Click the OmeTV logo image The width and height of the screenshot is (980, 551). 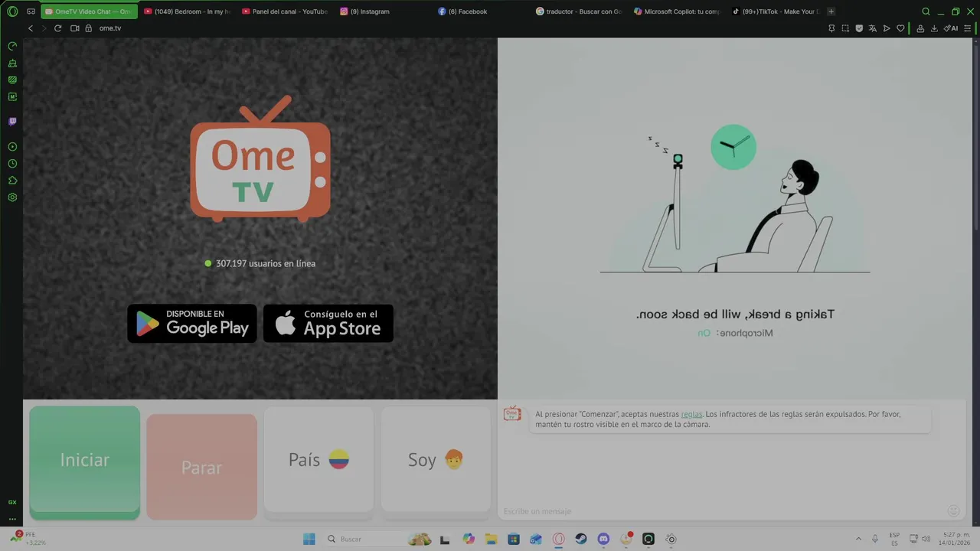[x=260, y=159]
